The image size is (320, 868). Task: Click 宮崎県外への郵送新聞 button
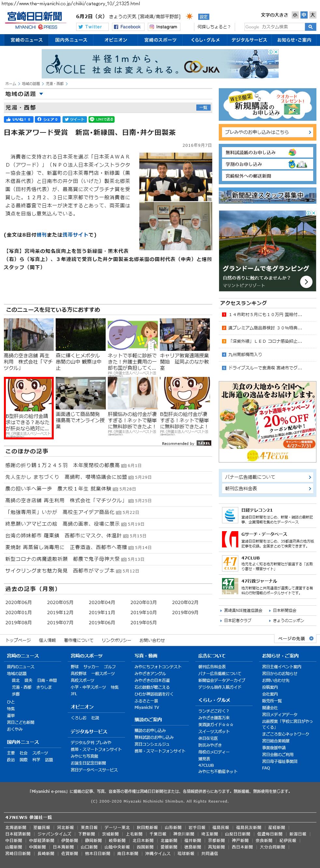click(x=268, y=176)
